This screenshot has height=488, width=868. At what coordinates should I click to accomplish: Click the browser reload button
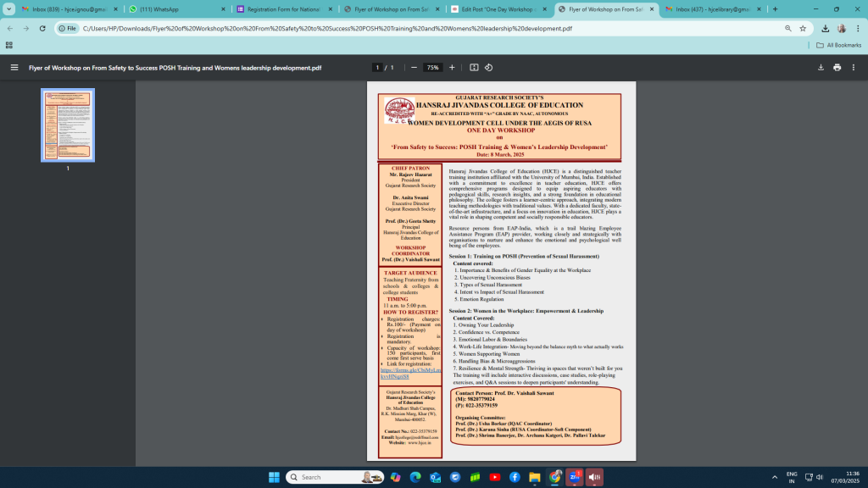pos(44,28)
